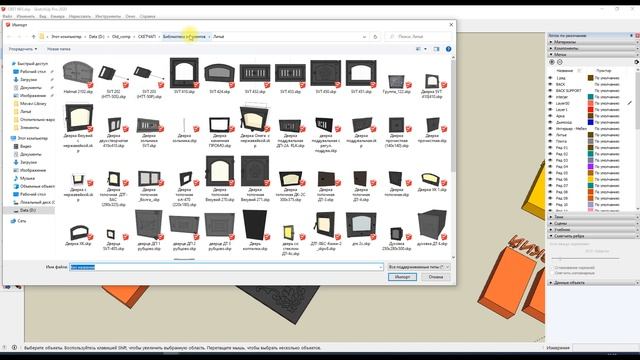640x360 pixels.
Task: Select Data (D:) drive in sidebar
Action: pos(28,210)
